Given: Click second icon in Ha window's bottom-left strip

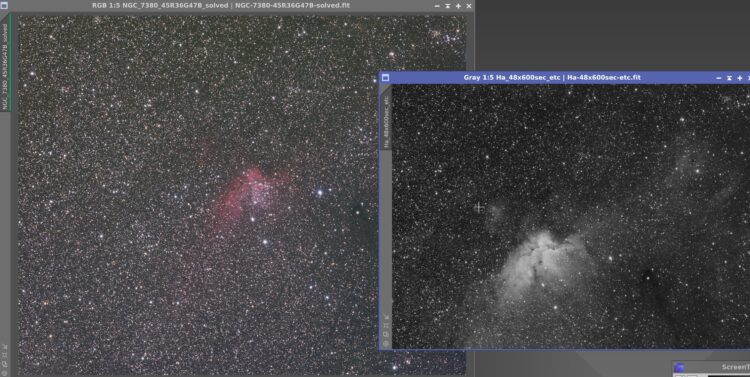Looking at the screenshot, I should [x=386, y=326].
